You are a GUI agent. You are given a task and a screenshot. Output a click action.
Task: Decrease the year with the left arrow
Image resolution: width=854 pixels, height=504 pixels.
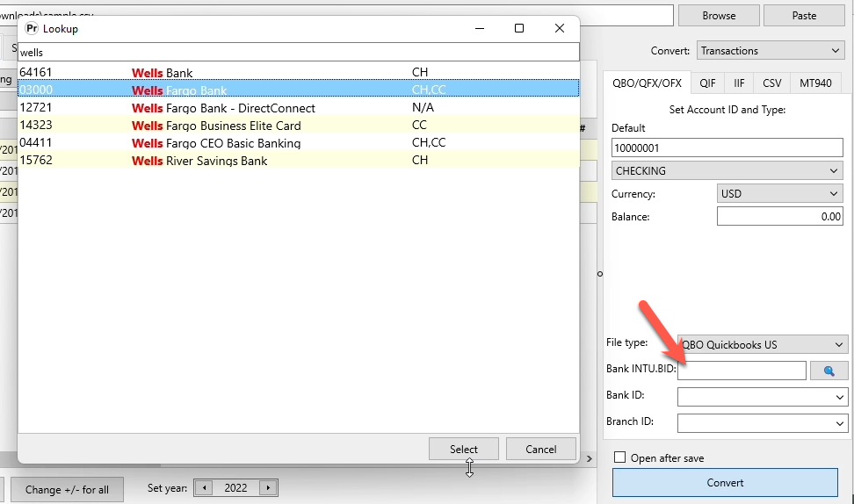[x=204, y=487]
